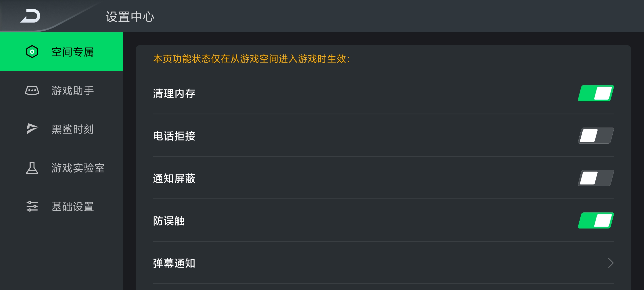644x290 pixels.
Task: Click the hexagon 空间专属 icon
Action: tap(32, 52)
